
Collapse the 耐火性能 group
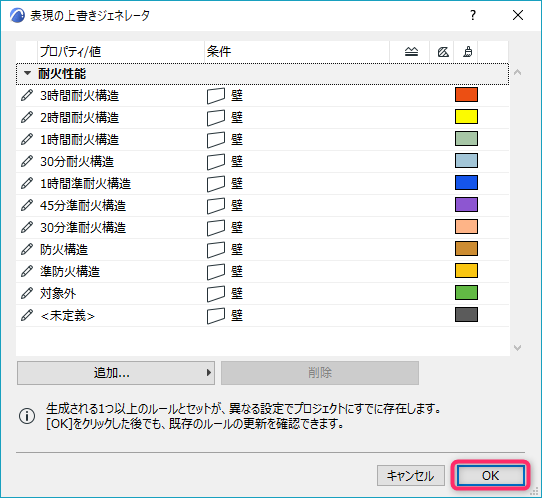point(27,73)
